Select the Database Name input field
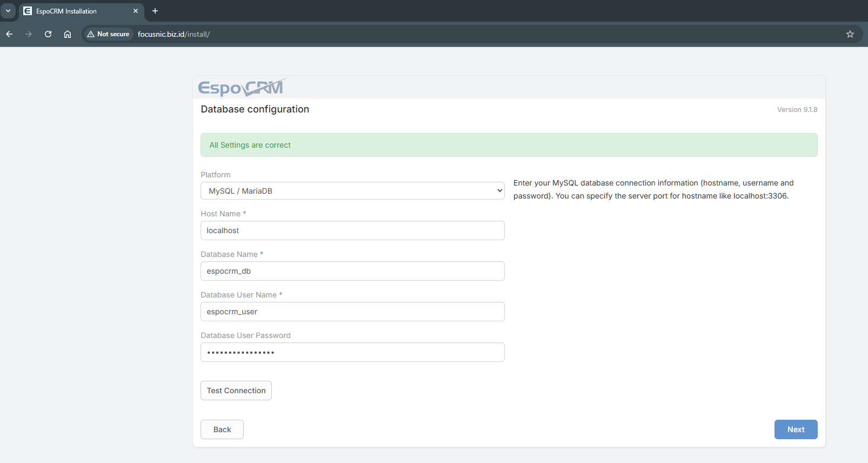This screenshot has height=463, width=868. (352, 271)
